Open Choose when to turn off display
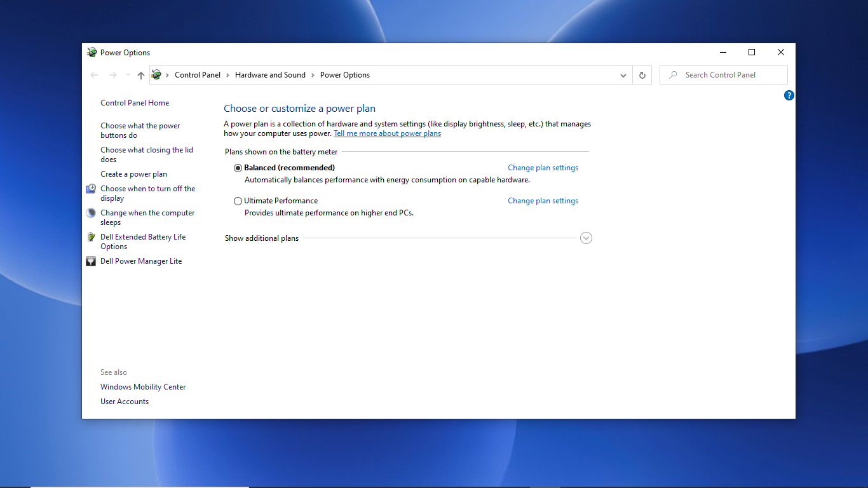 click(x=148, y=193)
